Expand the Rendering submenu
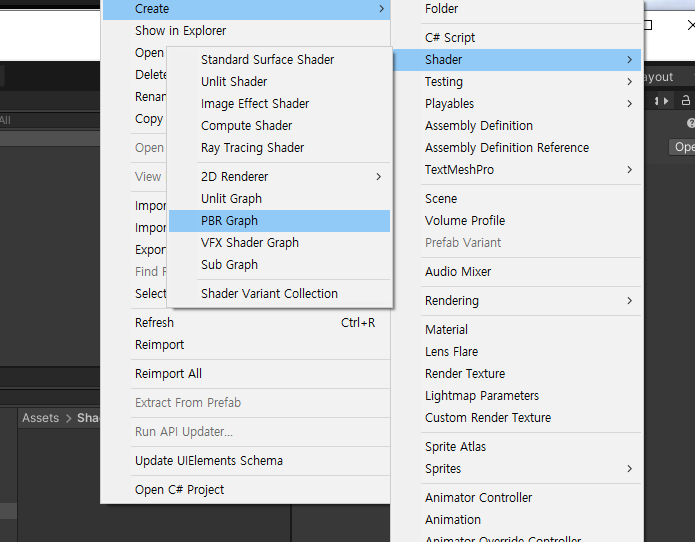695x542 pixels. 517,300
